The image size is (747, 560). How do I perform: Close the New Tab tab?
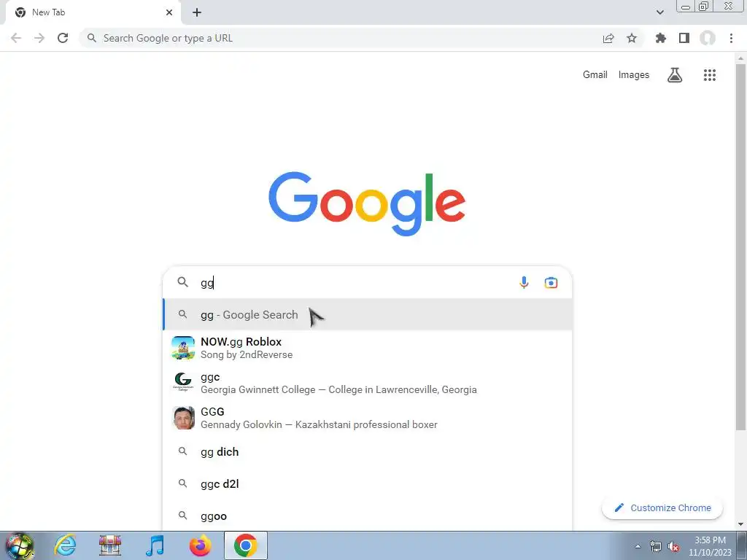pos(169,12)
